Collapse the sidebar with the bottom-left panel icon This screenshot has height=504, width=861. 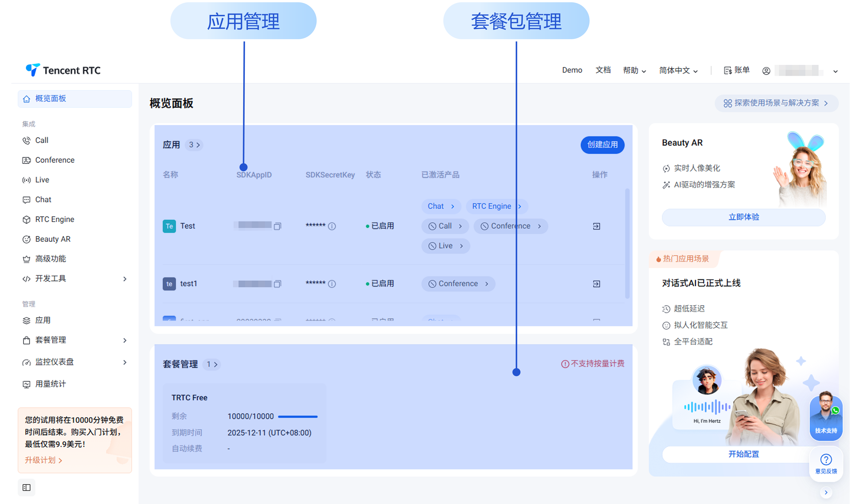pos(26,488)
